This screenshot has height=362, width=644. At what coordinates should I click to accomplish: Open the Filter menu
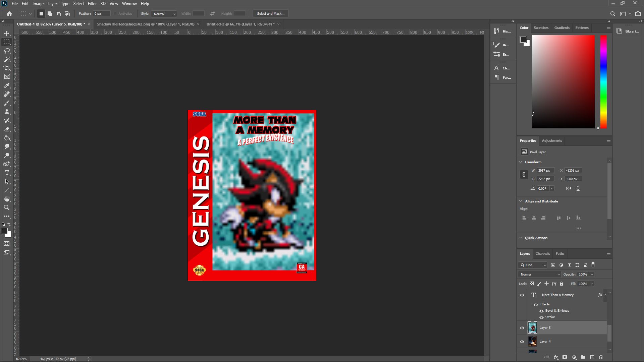click(x=92, y=4)
